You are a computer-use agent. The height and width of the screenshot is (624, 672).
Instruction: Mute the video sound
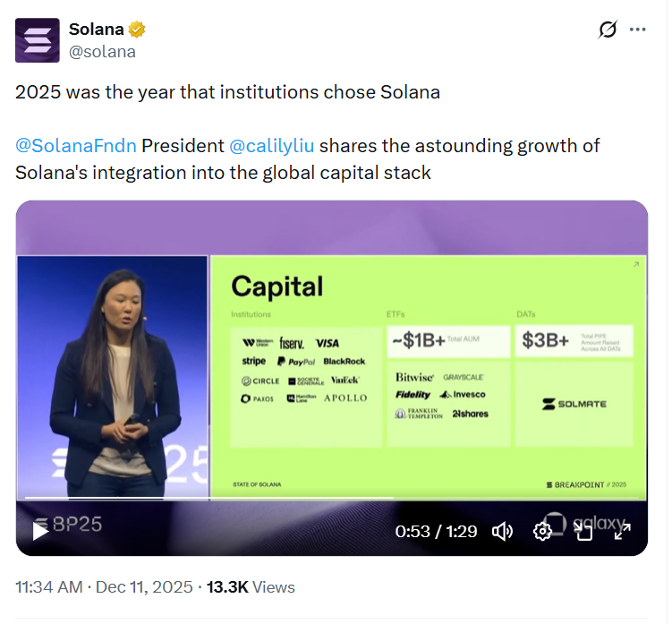pos(503,531)
